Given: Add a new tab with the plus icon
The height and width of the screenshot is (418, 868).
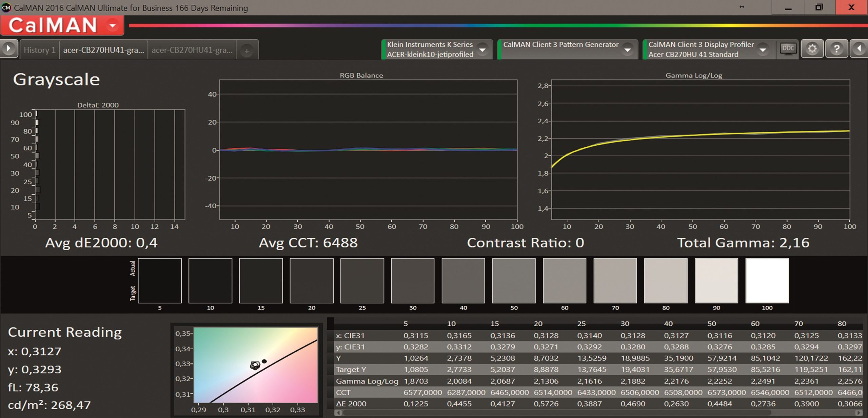Looking at the screenshot, I should coord(247,51).
